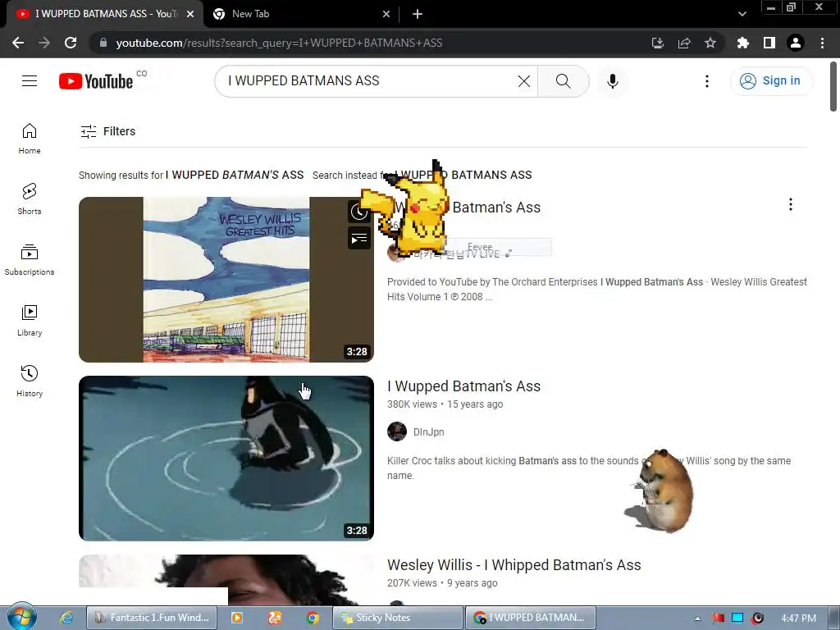Click the address bar URL
Screen dimensions: 840x630
(279, 43)
